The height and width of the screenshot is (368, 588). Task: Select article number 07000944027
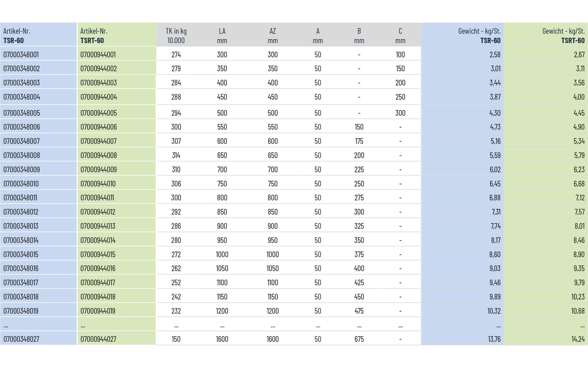point(98,339)
